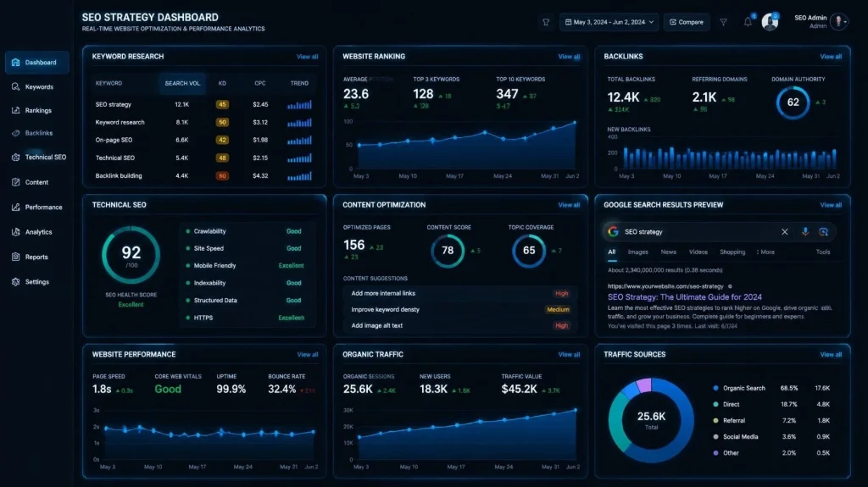
Task: Click the trend sparkline for On-page SEO
Action: pos(299,140)
